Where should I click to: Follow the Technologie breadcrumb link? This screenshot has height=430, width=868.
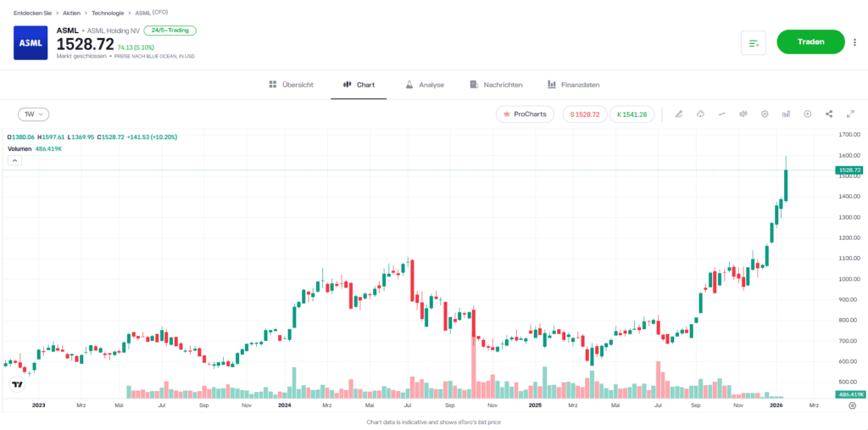tap(108, 13)
